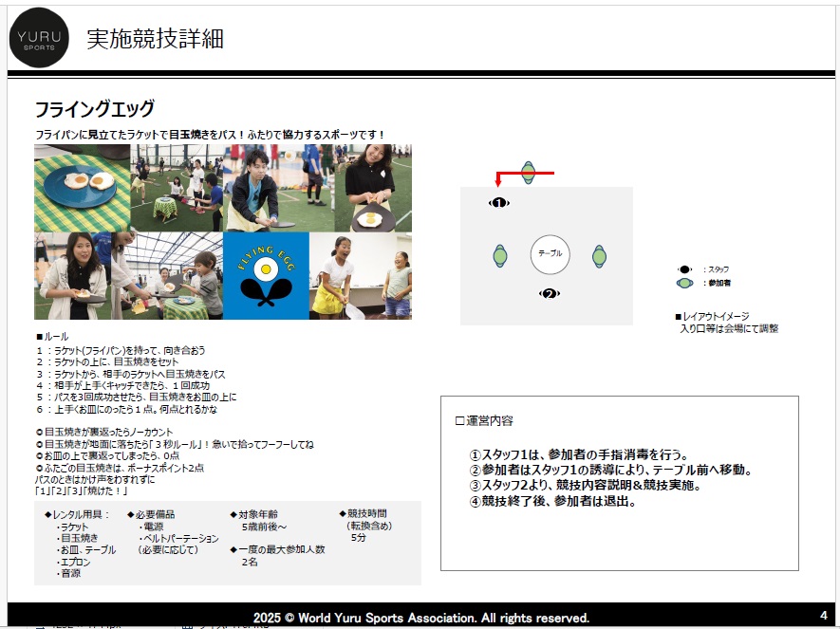Click the 運営内容 box heading
The image size is (840, 629).
click(x=484, y=420)
